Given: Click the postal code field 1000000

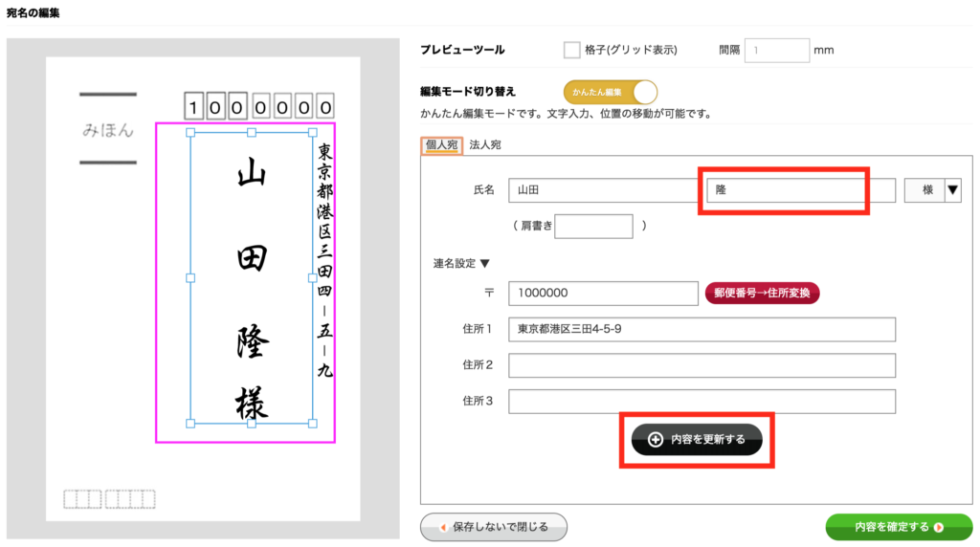Looking at the screenshot, I should point(603,293).
